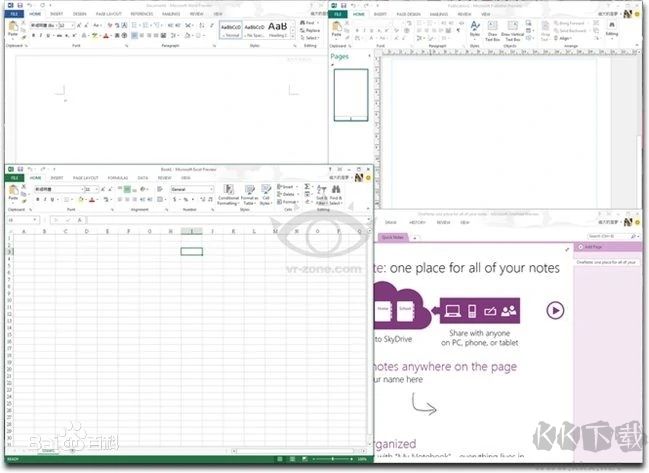649x473 pixels.
Task: Click Bring Forward in Publisher
Action: point(570,23)
